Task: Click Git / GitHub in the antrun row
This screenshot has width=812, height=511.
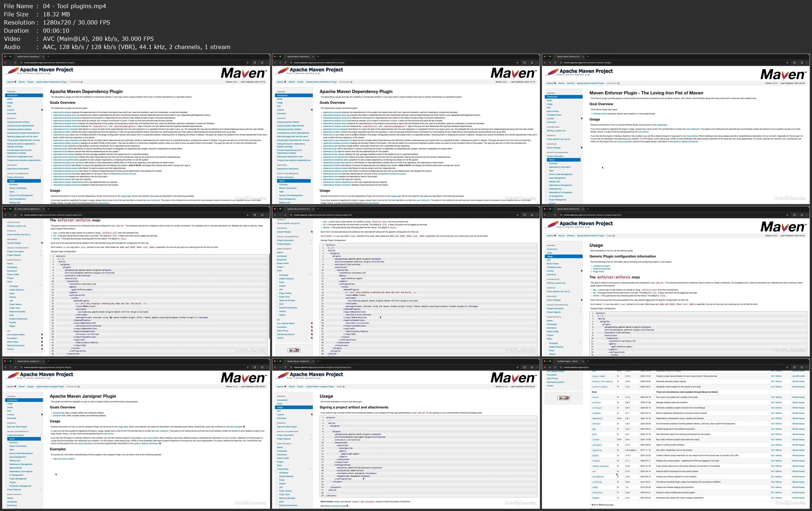Action: coord(776,397)
